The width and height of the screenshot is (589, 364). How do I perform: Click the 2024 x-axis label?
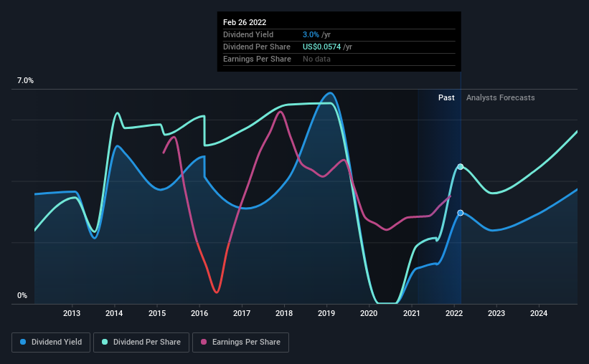click(539, 313)
